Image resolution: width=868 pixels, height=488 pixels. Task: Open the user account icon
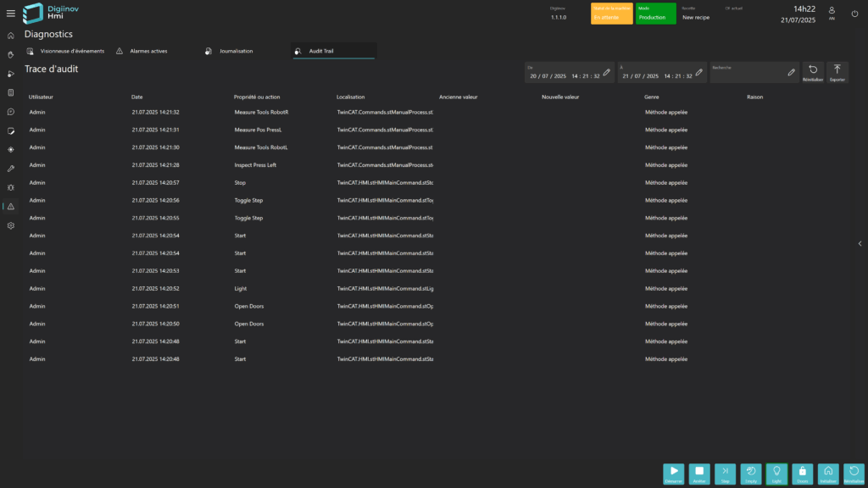(831, 13)
